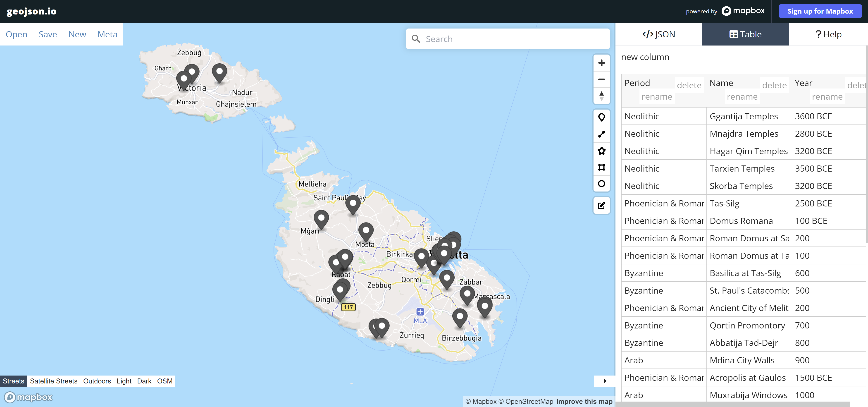Select the draw circle tool
This screenshot has width=868, height=407.
click(601, 184)
